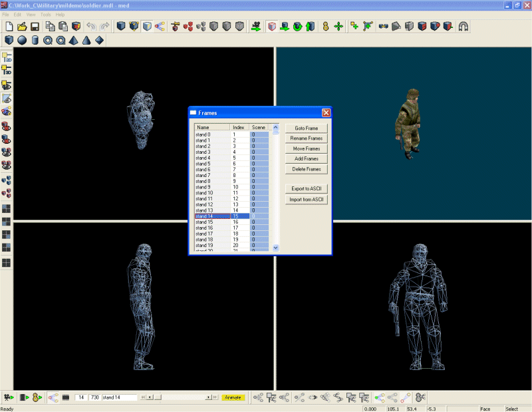This screenshot has height=412, width=532.
Task: Click the current frame number field showing 14
Action: click(x=81, y=397)
